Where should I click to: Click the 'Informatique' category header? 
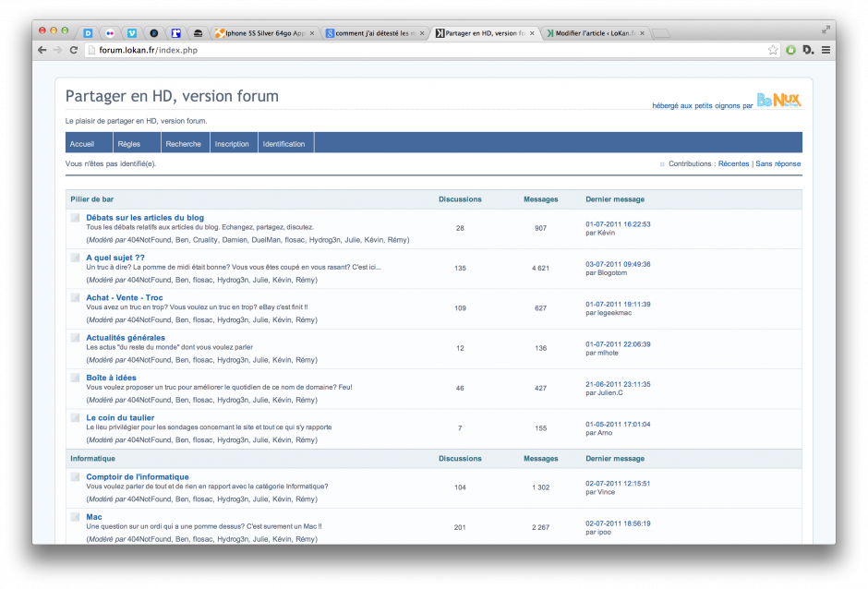[92, 459]
